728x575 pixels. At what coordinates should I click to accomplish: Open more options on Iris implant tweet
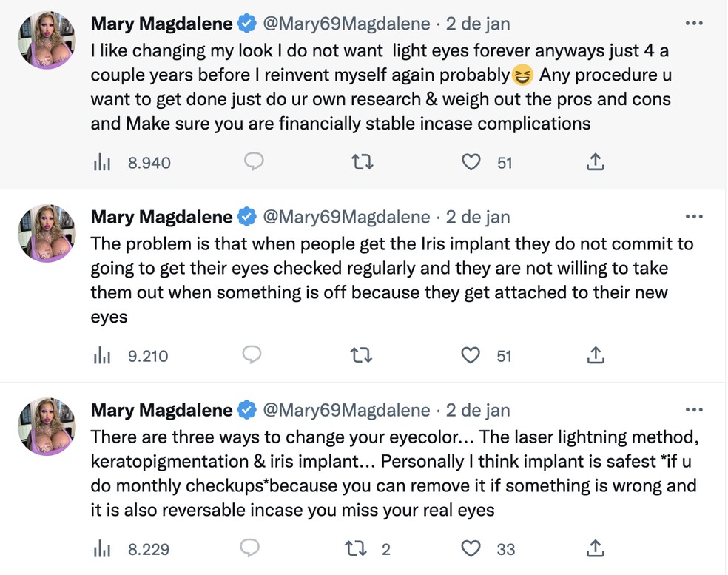click(x=693, y=217)
